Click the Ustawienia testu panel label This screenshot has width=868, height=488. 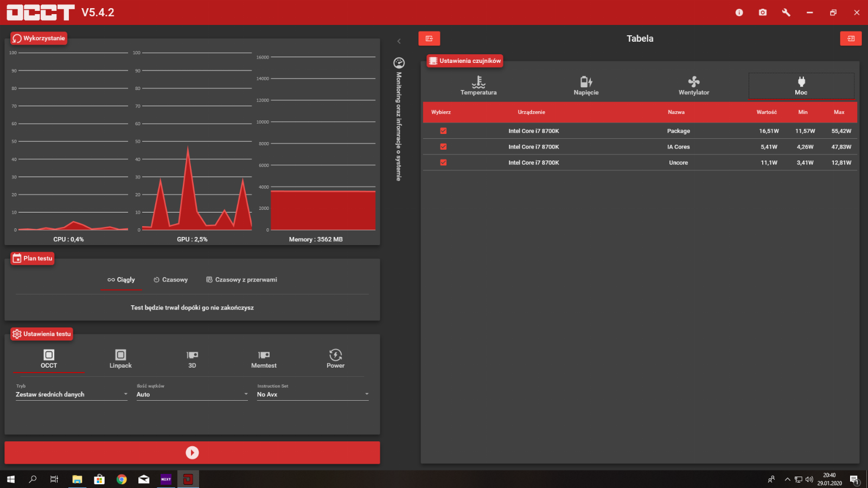(x=41, y=334)
